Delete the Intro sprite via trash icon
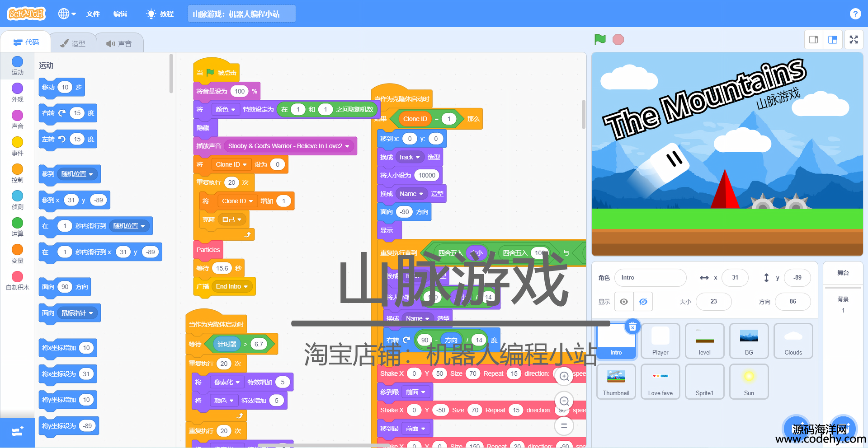Image resolution: width=868 pixels, height=448 pixels. pyautogui.click(x=632, y=327)
